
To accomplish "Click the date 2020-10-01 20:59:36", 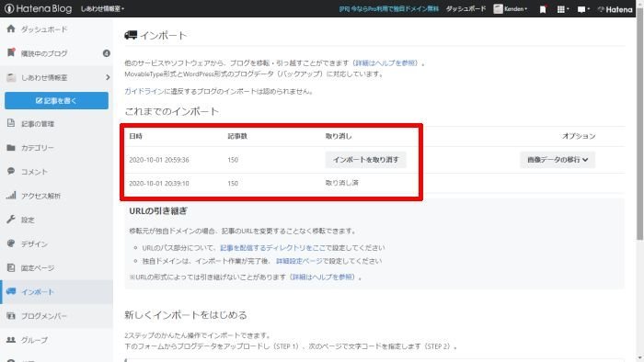I will tap(159, 160).
